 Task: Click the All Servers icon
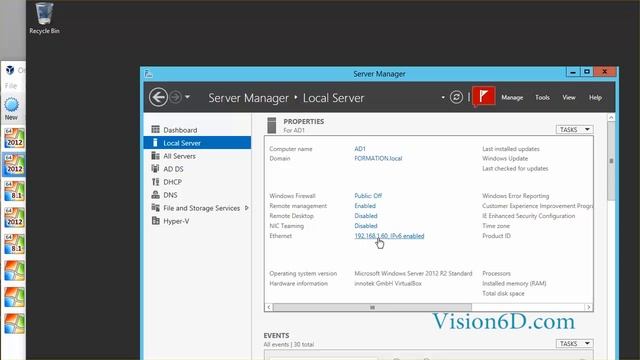[x=156, y=156]
